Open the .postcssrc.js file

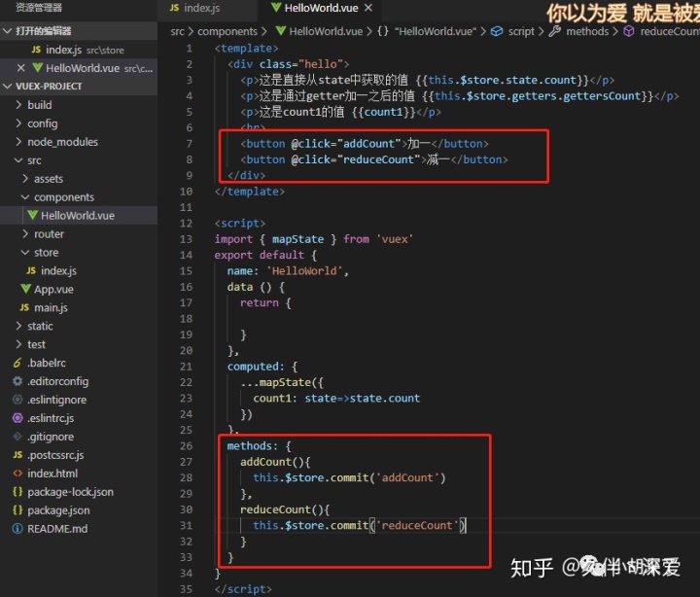coord(79,455)
